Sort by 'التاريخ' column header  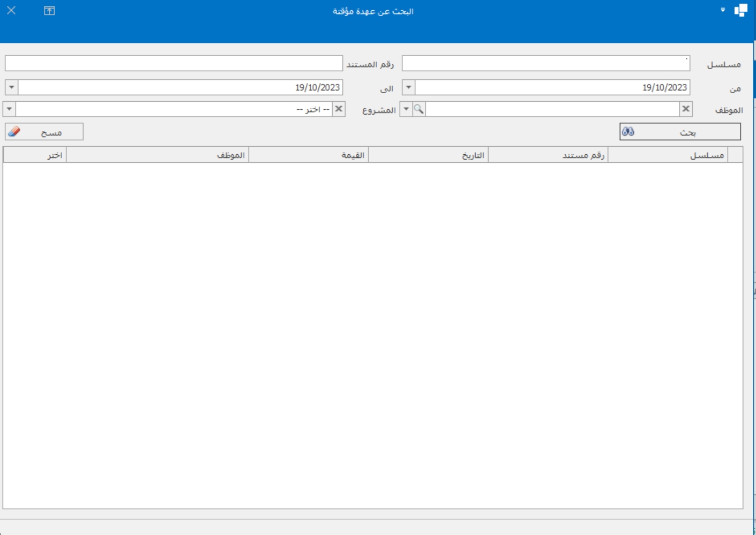tap(428, 155)
